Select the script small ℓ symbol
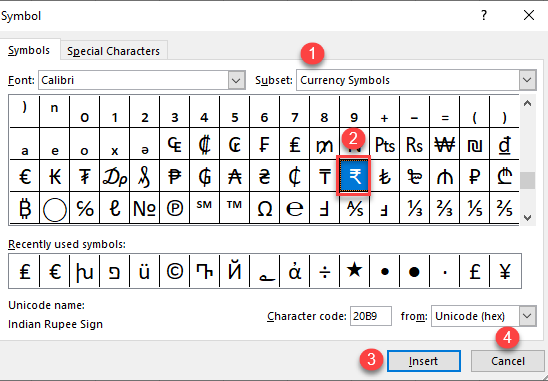 click(115, 208)
